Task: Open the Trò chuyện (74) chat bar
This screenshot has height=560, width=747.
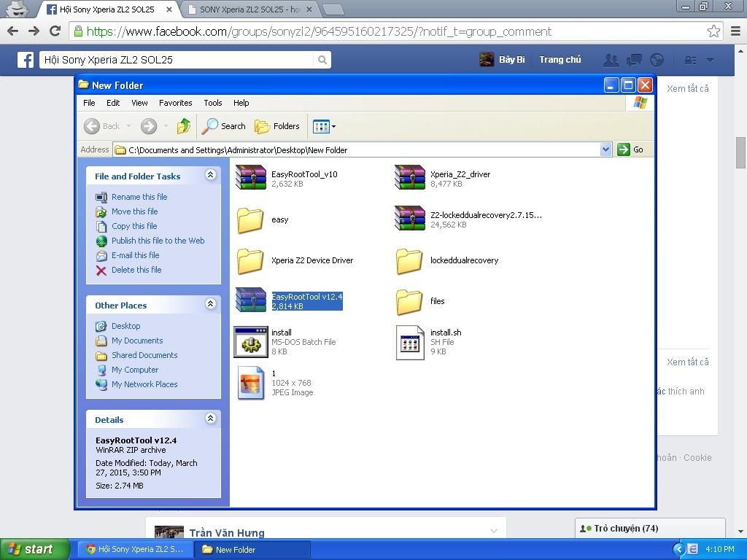Action: coord(650,528)
